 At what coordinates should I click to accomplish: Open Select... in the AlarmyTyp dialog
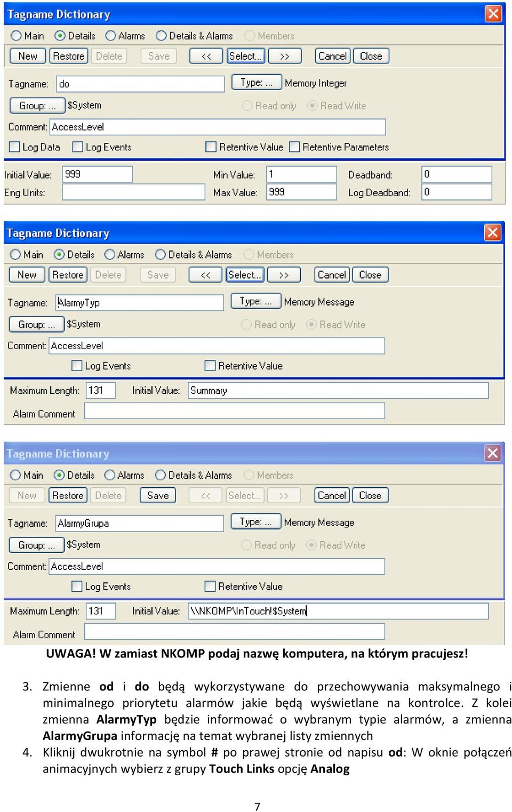click(245, 275)
